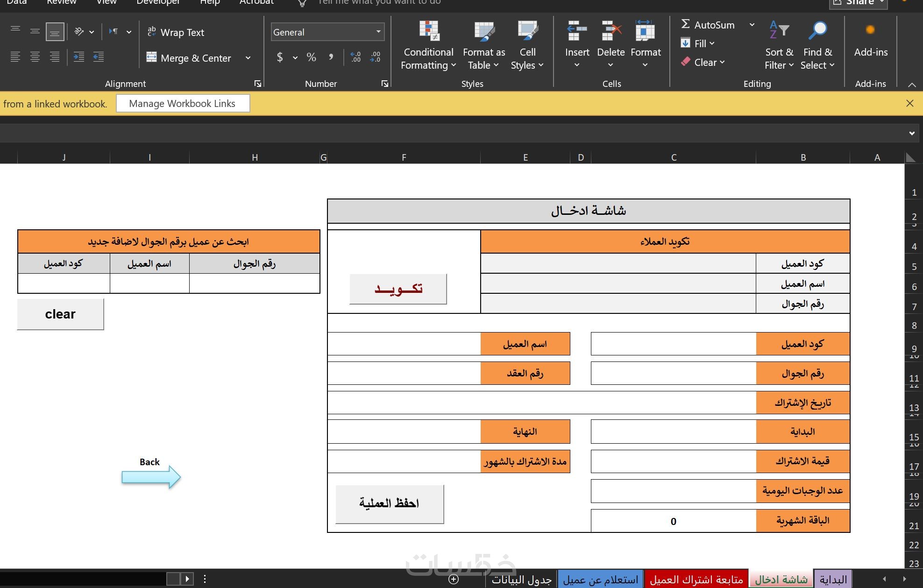Switch to the جدول البيانات sheet tab
The height and width of the screenshot is (588, 923).
click(521, 580)
